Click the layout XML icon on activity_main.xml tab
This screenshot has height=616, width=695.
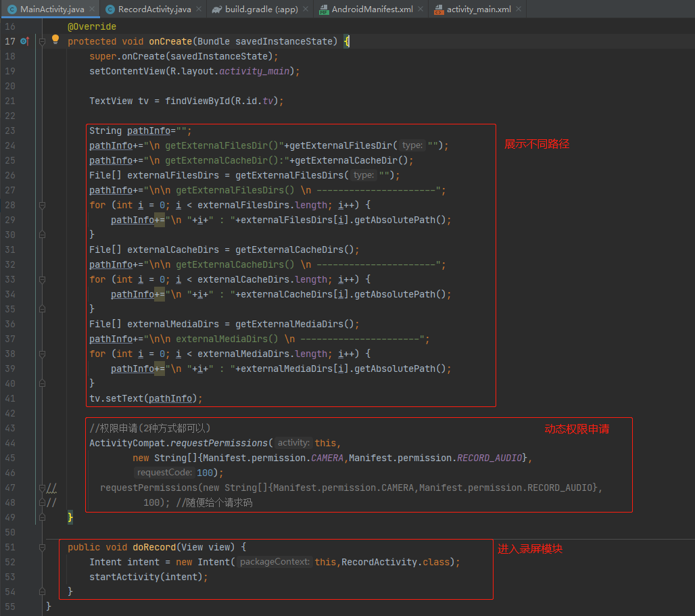point(439,9)
